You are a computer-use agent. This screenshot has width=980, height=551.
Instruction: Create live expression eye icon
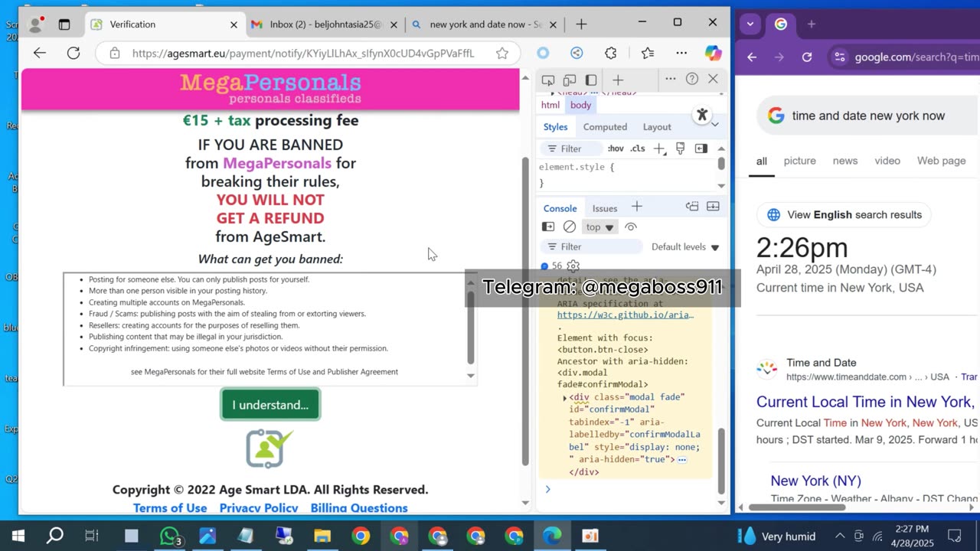(x=631, y=227)
